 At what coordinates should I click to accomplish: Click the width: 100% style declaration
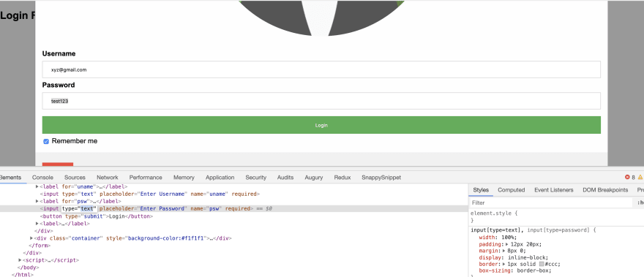pyautogui.click(x=498, y=238)
